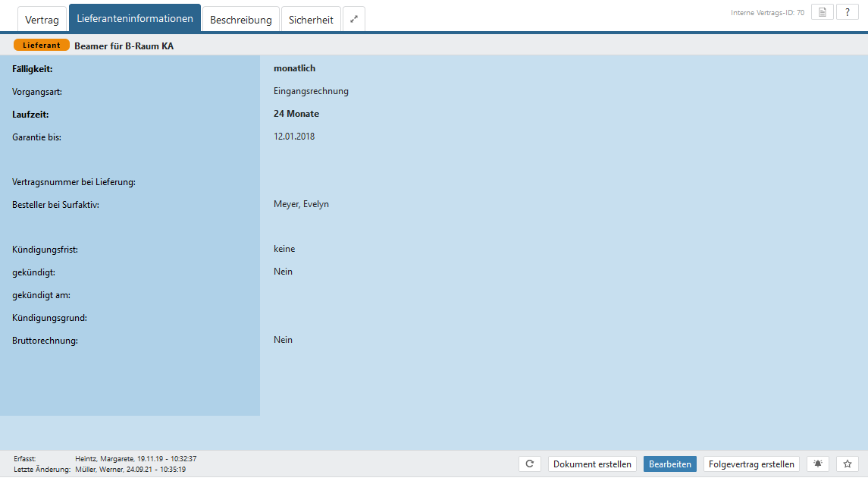Click Folgevertrag erstellen button
The image size is (868, 481).
click(x=751, y=464)
